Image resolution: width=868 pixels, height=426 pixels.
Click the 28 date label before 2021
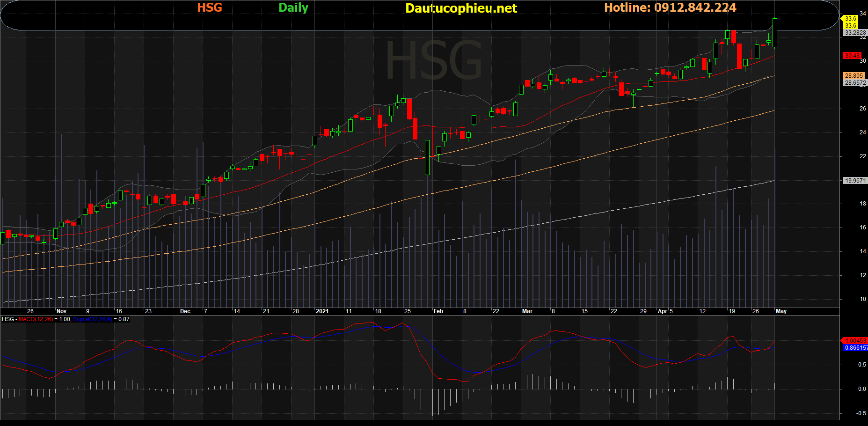296,311
